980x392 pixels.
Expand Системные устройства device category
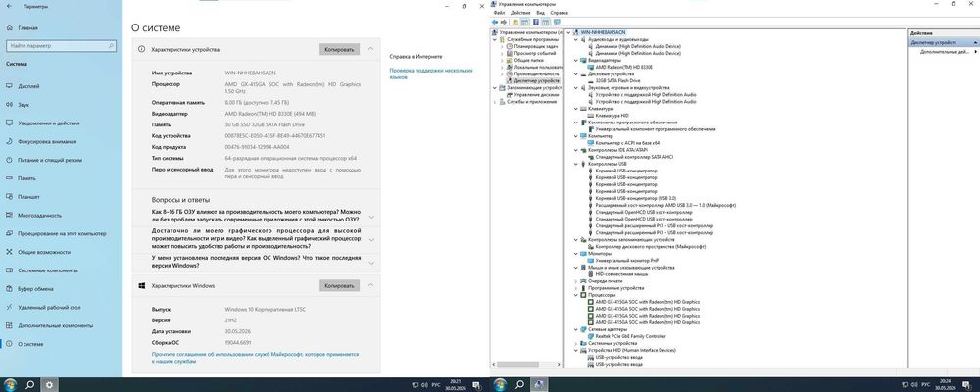click(575, 343)
